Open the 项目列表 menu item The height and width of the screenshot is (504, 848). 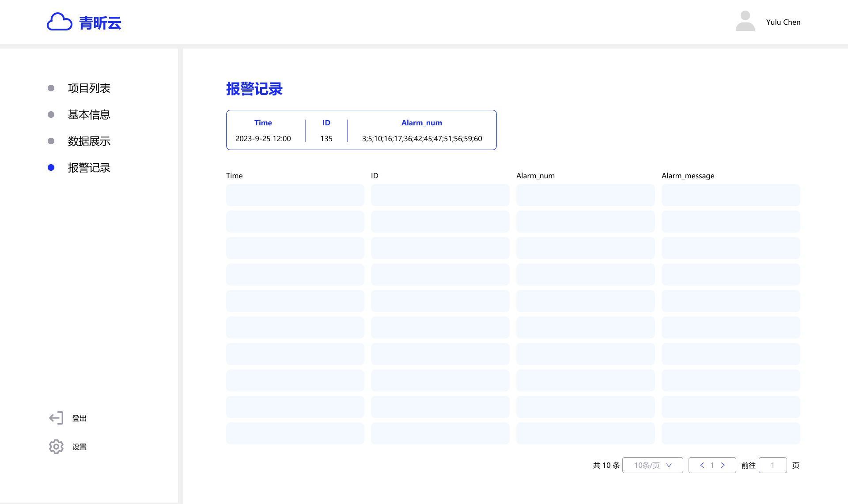pos(89,88)
